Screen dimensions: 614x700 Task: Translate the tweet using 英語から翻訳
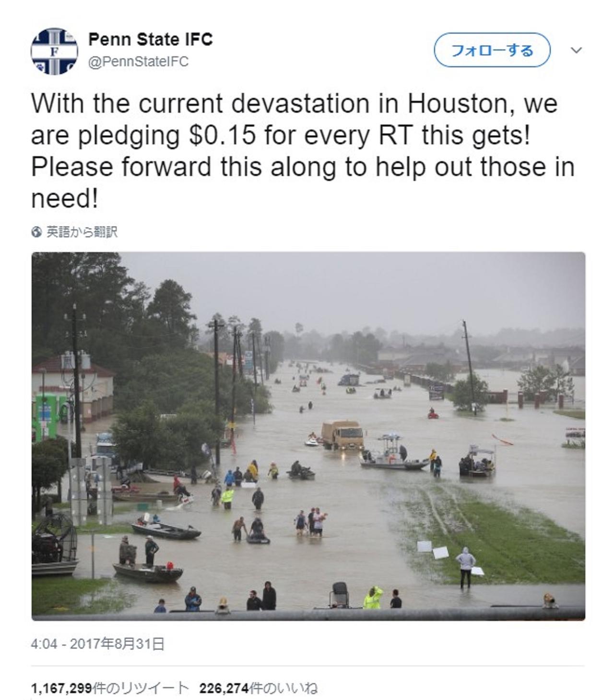82,233
